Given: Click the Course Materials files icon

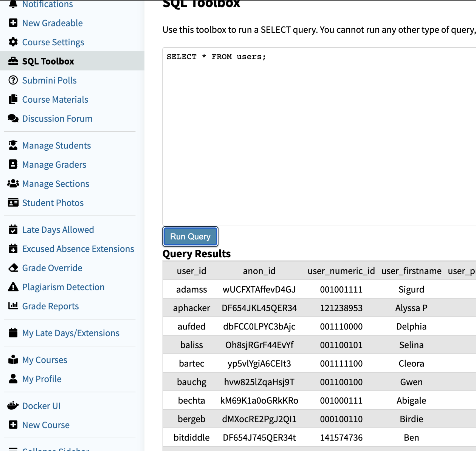Looking at the screenshot, I should 13,99.
